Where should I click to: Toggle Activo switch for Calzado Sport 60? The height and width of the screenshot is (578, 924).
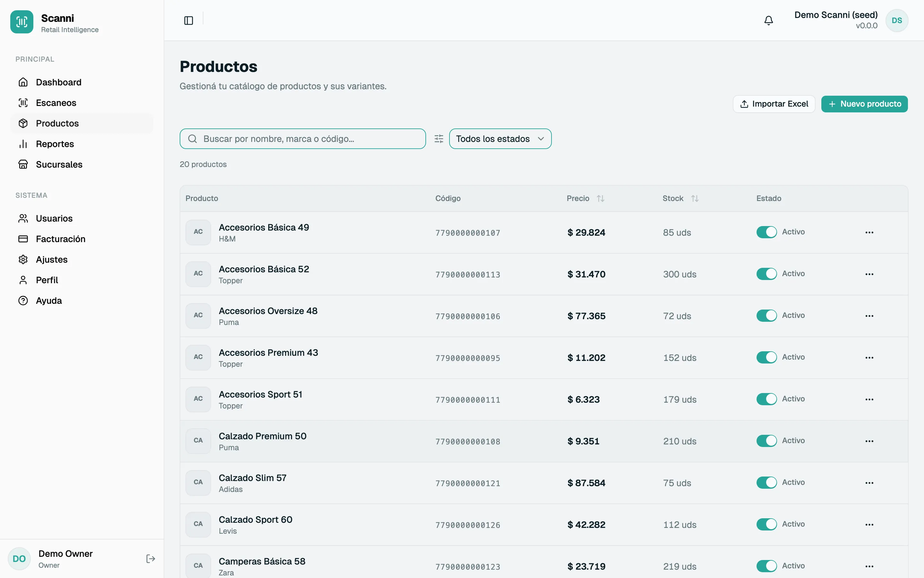[x=766, y=524]
